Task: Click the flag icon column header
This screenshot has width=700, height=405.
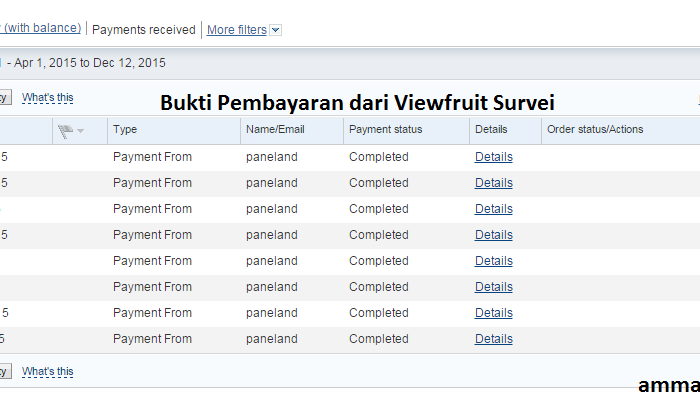Action: [x=65, y=131]
